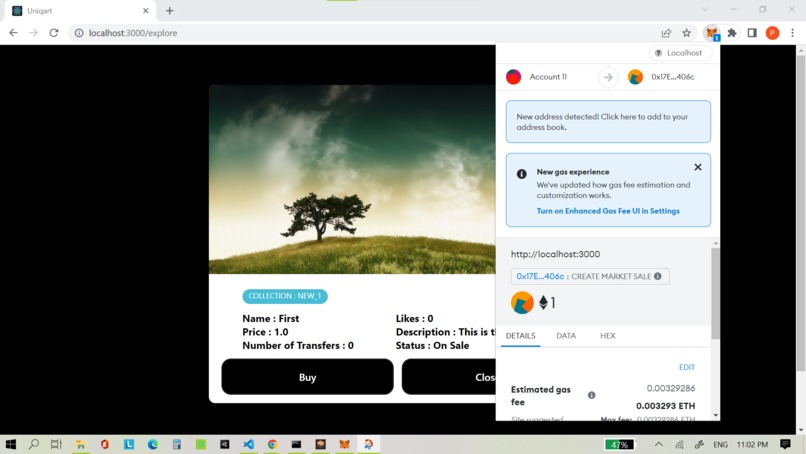Click the 'Likes : 0' text
806x454 pixels.
(x=414, y=318)
